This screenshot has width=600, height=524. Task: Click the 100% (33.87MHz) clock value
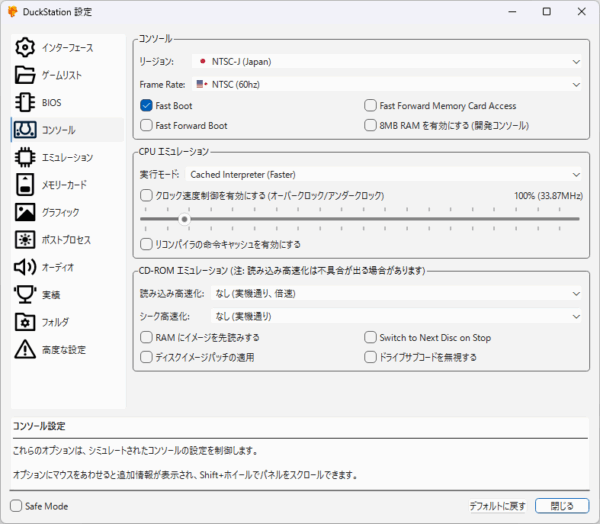[548, 196]
